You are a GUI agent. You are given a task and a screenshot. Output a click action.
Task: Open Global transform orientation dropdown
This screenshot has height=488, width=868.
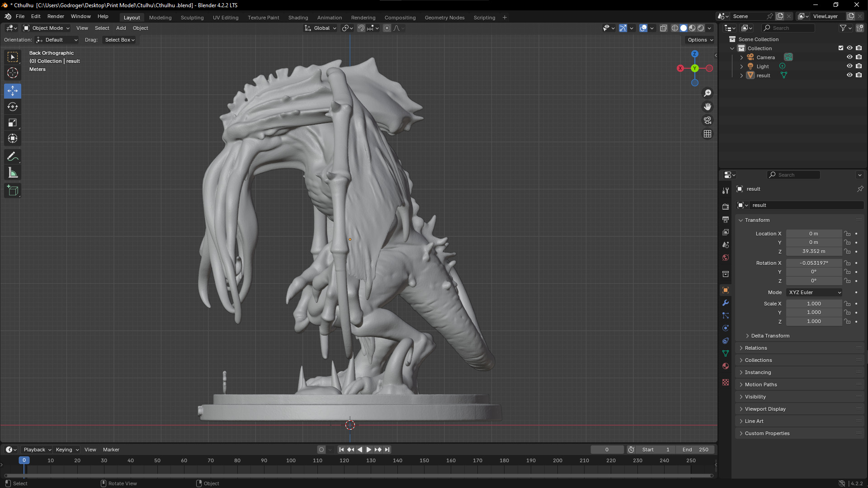click(x=321, y=28)
